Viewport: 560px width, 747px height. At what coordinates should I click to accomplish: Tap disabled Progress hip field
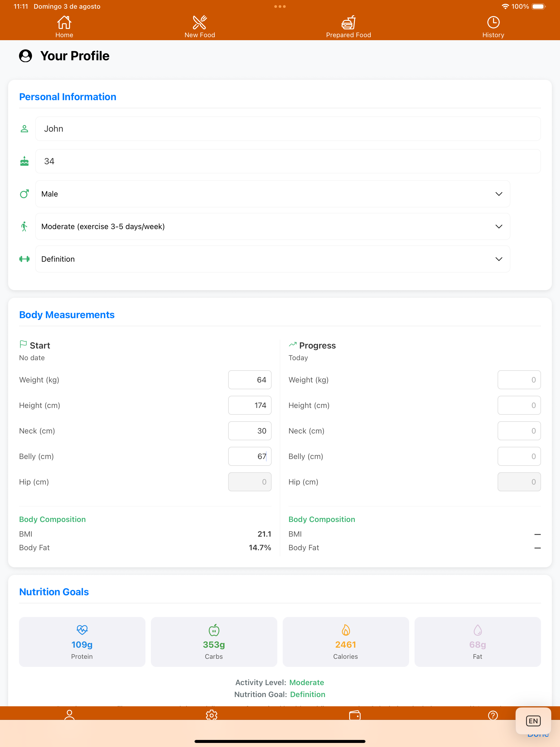click(x=519, y=482)
